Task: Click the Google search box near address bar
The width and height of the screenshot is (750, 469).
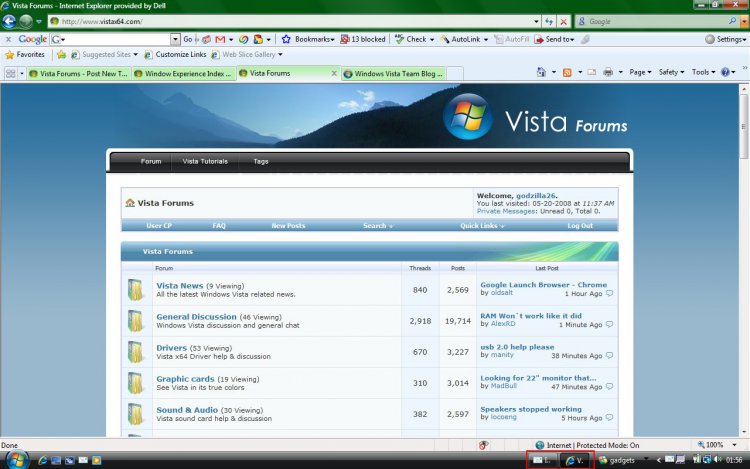Action: point(651,22)
